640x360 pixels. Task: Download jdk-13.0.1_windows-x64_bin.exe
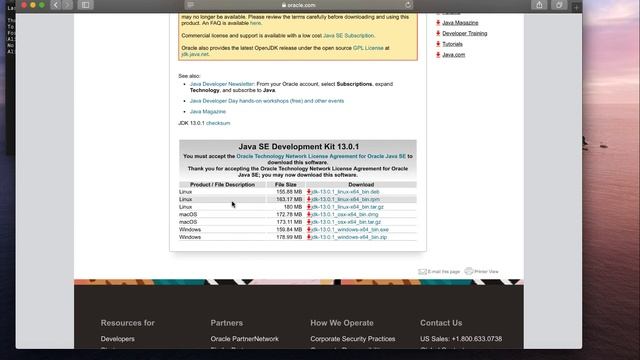tap(350, 230)
